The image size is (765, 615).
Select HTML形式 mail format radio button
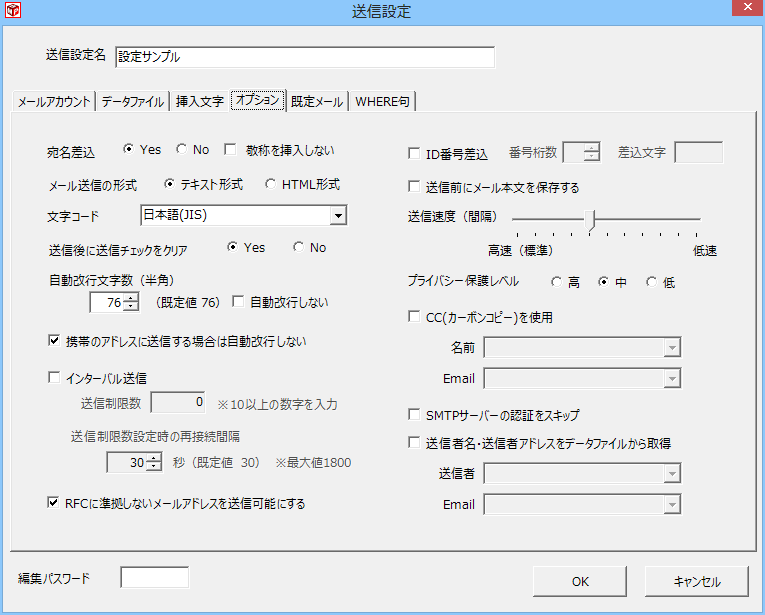pos(271,184)
